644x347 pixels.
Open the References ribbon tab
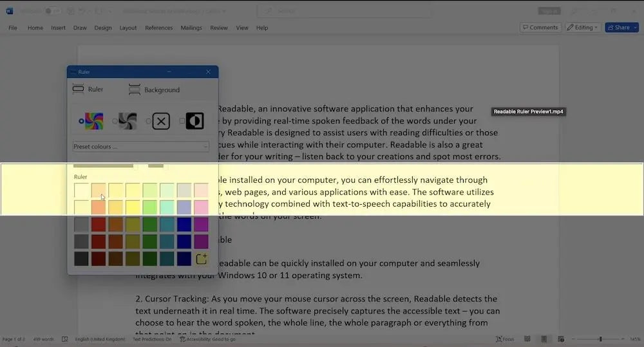point(158,28)
